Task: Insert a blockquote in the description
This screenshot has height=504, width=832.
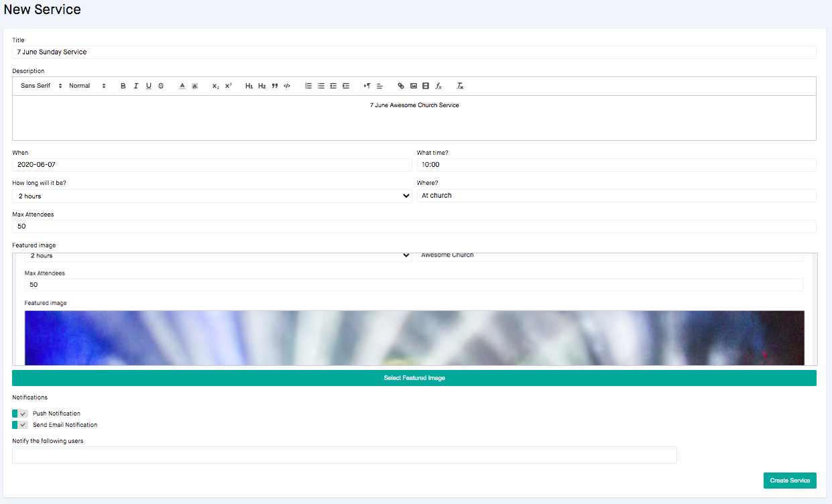Action: 274,85
